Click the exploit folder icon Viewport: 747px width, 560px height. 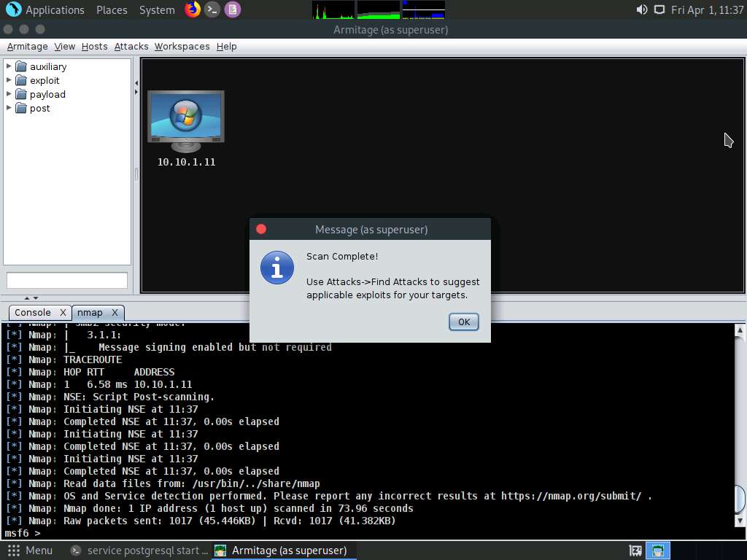tap(21, 80)
